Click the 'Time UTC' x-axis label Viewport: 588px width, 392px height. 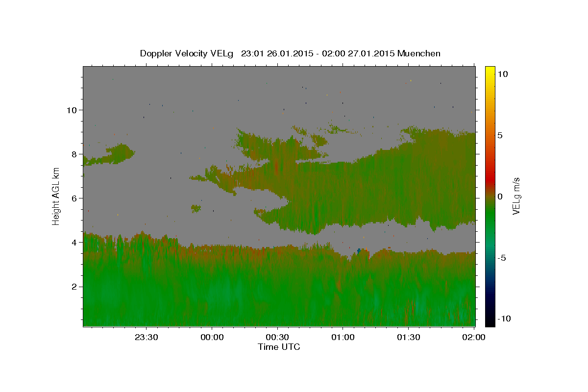[279, 347]
